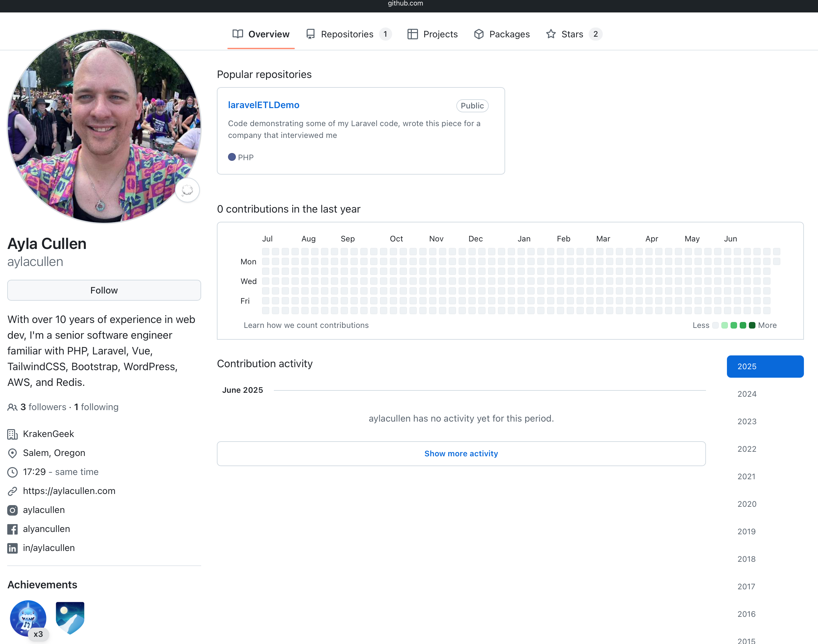The height and width of the screenshot is (644, 818).
Task: Click the location pin icon
Action: 12,453
